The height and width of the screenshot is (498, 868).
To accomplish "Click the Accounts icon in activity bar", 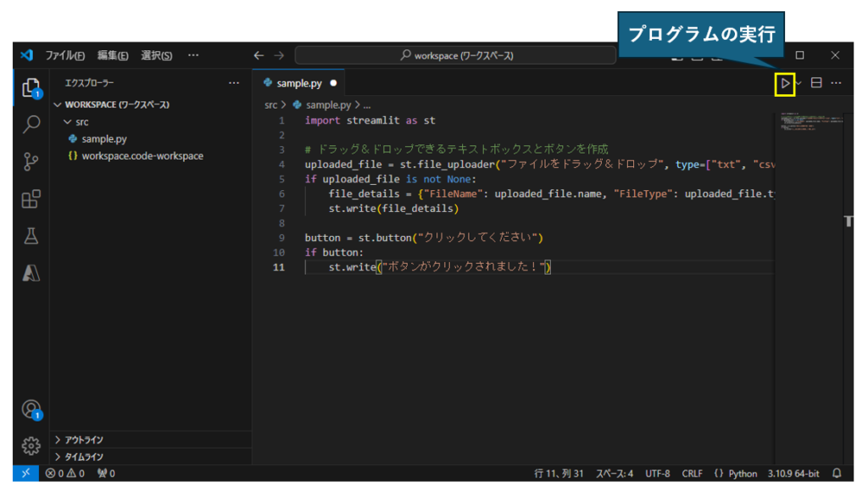I will tap(31, 410).
